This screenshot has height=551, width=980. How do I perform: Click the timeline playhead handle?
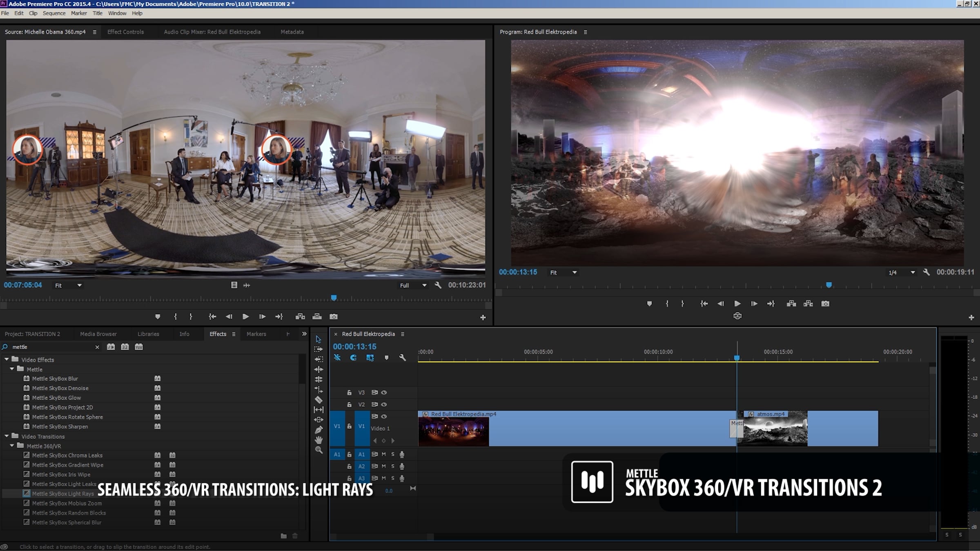tap(737, 358)
